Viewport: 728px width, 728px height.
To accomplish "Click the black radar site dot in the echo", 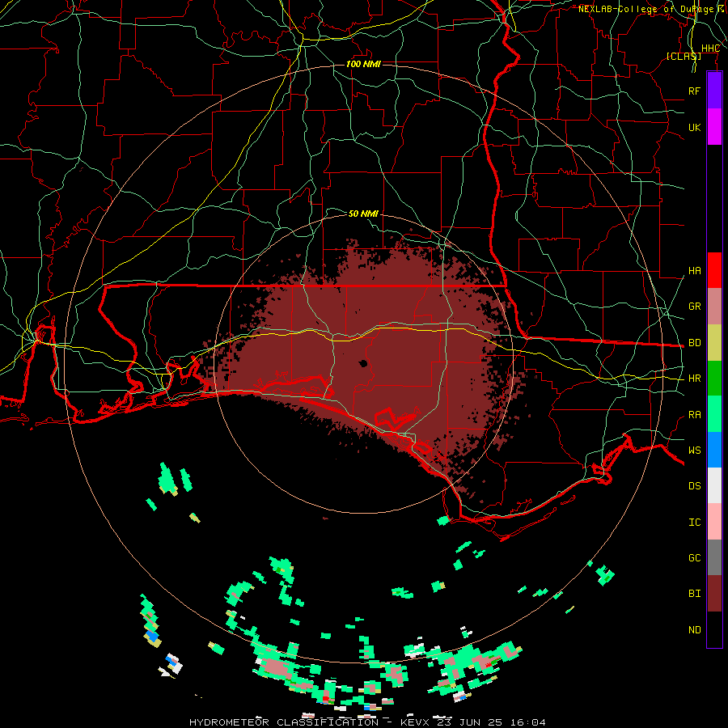I will [x=363, y=363].
